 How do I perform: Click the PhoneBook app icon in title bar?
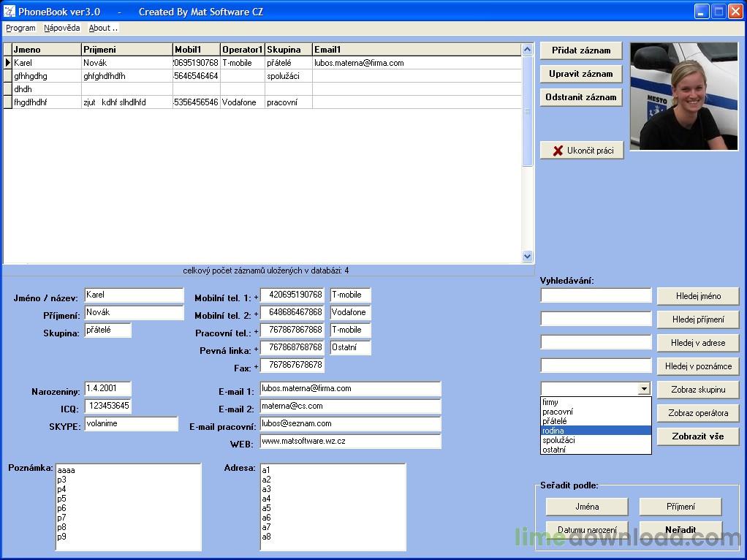pyautogui.click(x=10, y=12)
